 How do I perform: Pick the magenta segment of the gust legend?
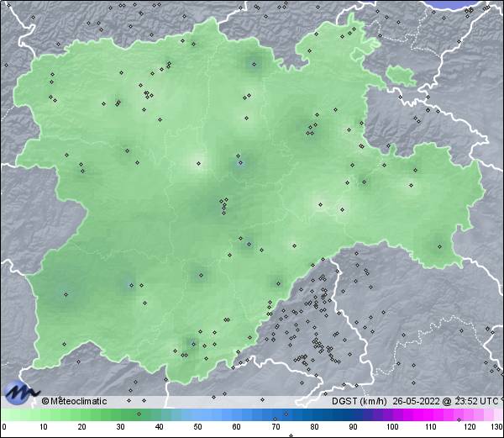424,414
